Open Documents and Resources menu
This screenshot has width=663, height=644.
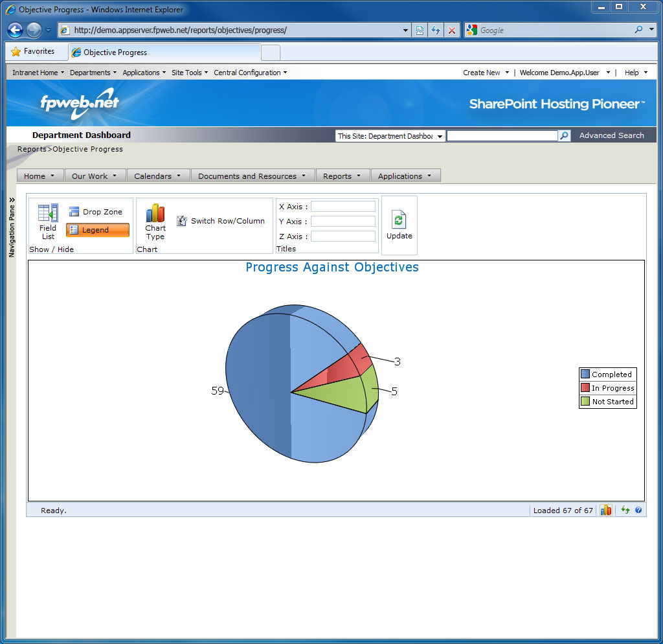[x=253, y=176]
